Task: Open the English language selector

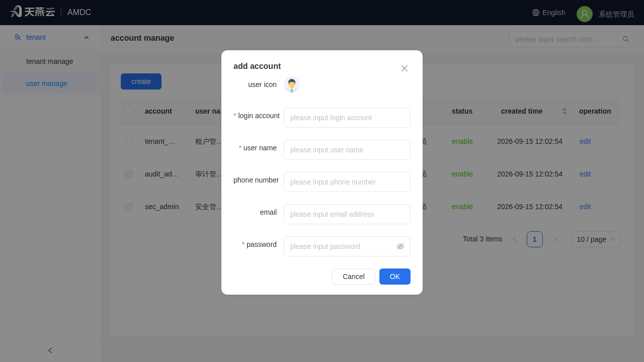Action: [x=549, y=13]
